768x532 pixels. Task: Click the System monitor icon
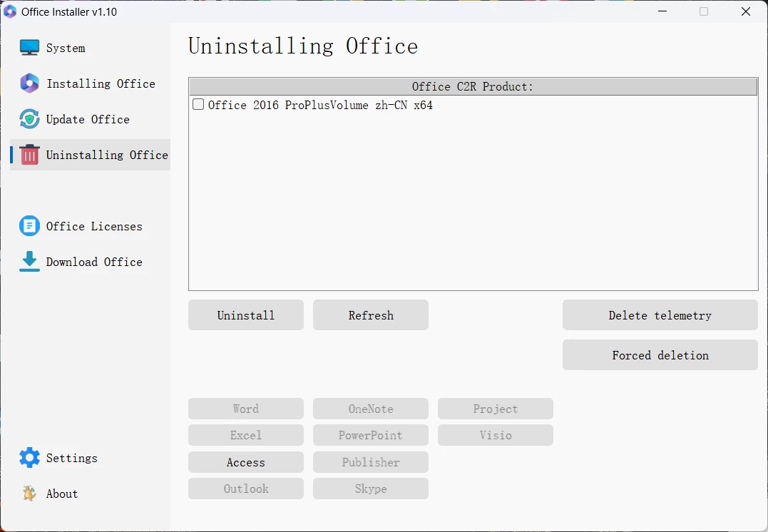(29, 48)
